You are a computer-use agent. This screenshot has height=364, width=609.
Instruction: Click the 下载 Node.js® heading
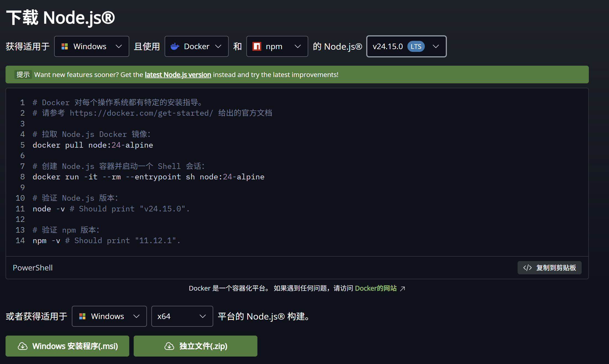60,18
